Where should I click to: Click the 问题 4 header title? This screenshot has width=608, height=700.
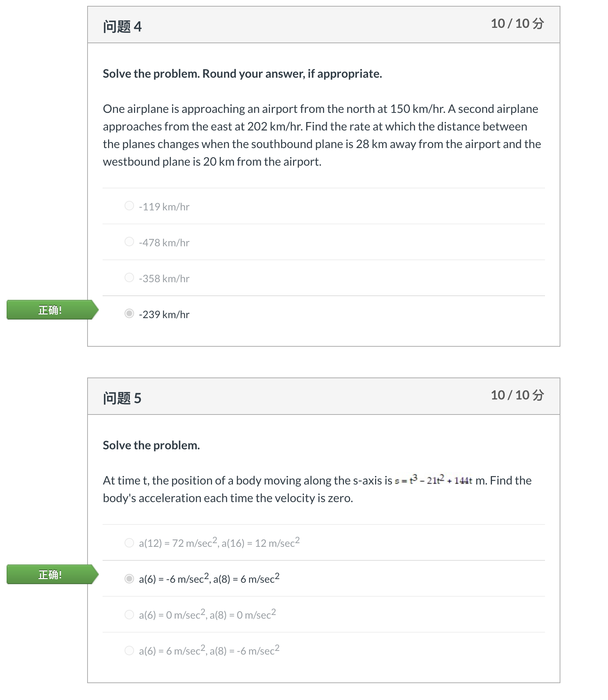[x=122, y=27]
